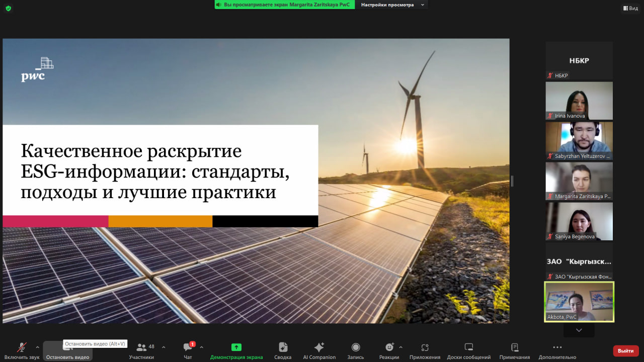
Task: Unmute microphone with Включить звук
Action: (22, 350)
